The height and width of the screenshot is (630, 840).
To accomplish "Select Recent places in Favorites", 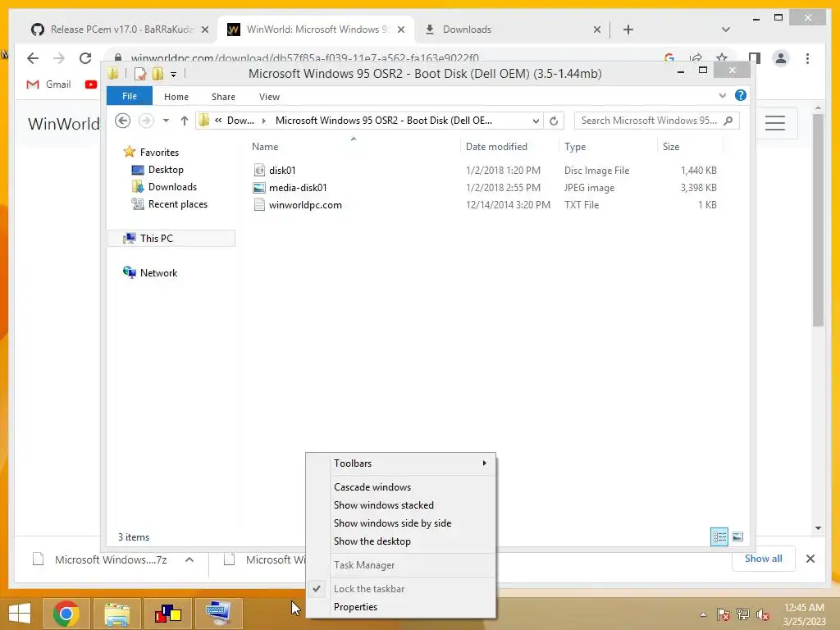I will tap(169, 204).
